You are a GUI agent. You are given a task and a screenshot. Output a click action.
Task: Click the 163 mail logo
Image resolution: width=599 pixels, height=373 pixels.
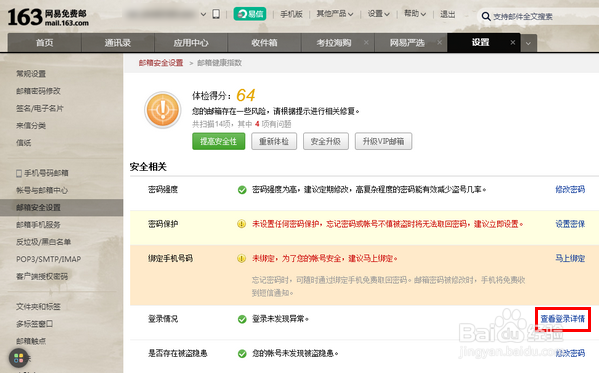coord(48,17)
